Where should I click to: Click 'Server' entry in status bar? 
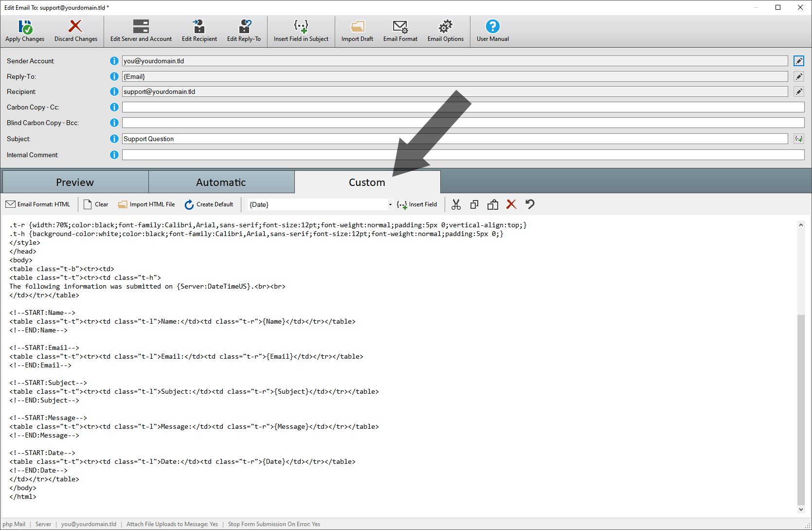pos(43,524)
